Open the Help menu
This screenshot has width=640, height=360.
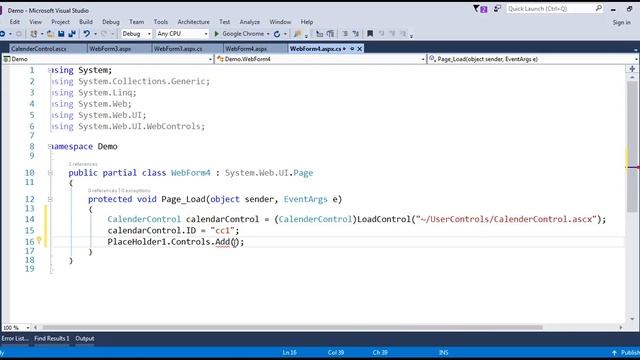[307, 22]
